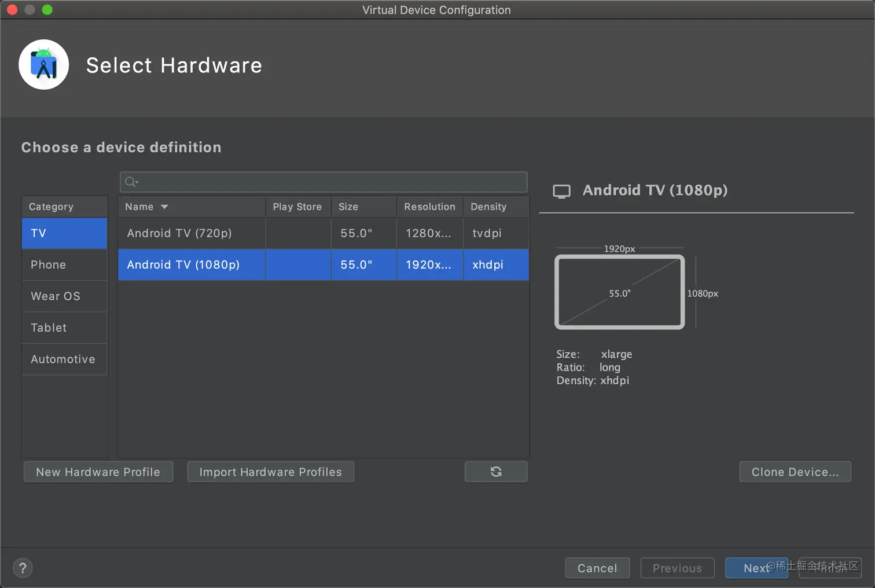Image resolution: width=875 pixels, height=588 pixels.
Task: Click the 1920x... resolution cell
Action: pyautogui.click(x=430, y=264)
